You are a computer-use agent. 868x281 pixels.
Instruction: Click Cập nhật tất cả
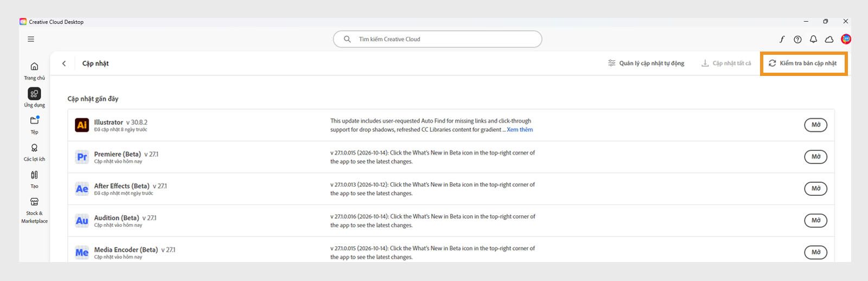(726, 63)
